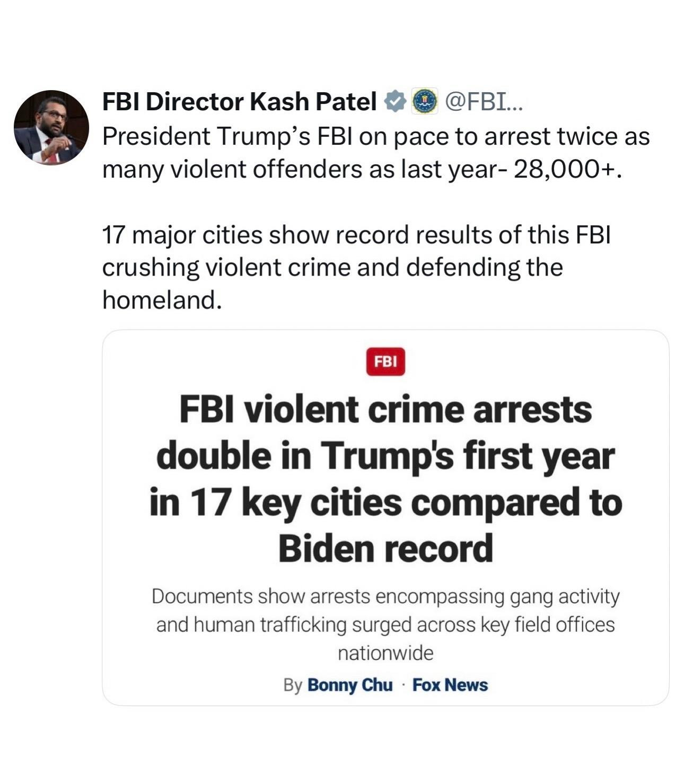Open author Bonny Chu's byline link
684x784 pixels.
tap(350, 685)
